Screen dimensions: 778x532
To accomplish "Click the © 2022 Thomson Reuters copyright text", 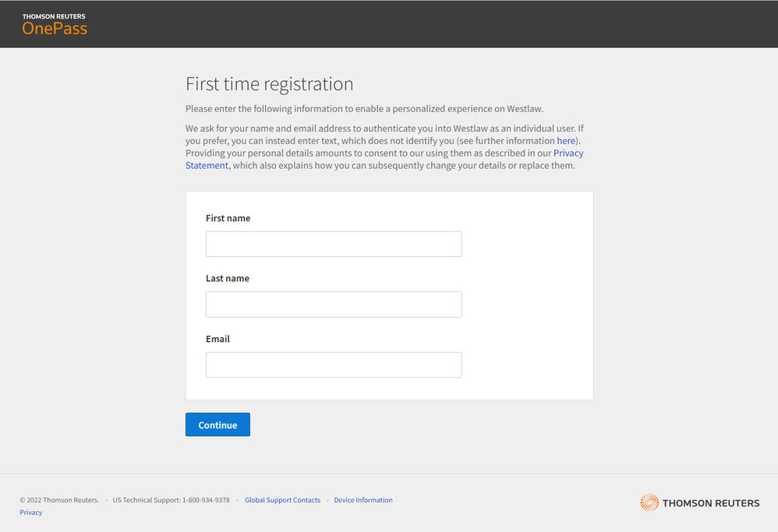I will coord(59,500).
